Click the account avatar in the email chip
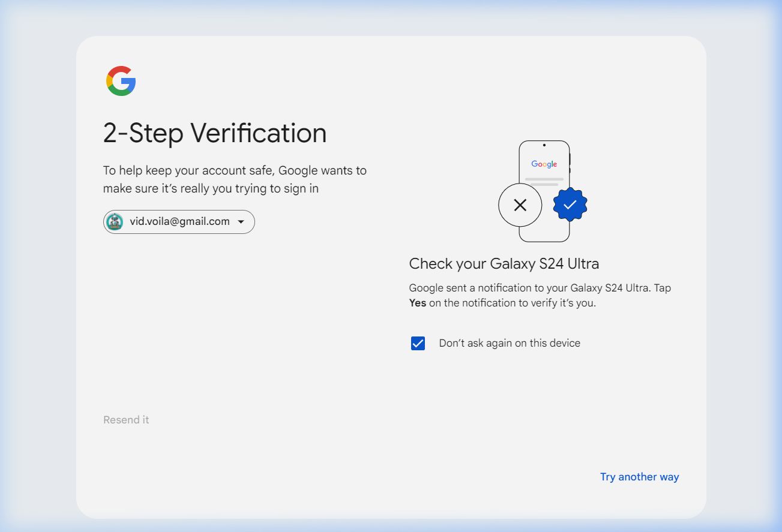The height and width of the screenshot is (532, 782). 115,222
